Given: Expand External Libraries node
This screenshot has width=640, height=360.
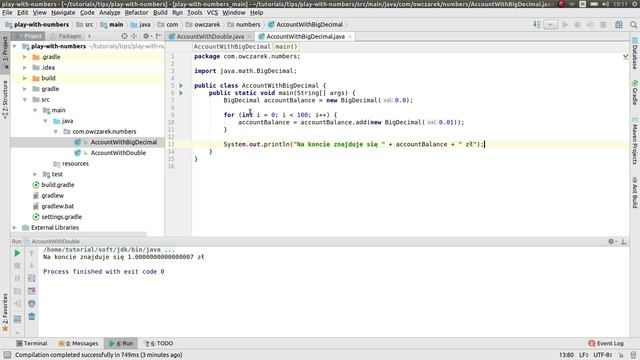Looking at the screenshot, I should [15, 228].
